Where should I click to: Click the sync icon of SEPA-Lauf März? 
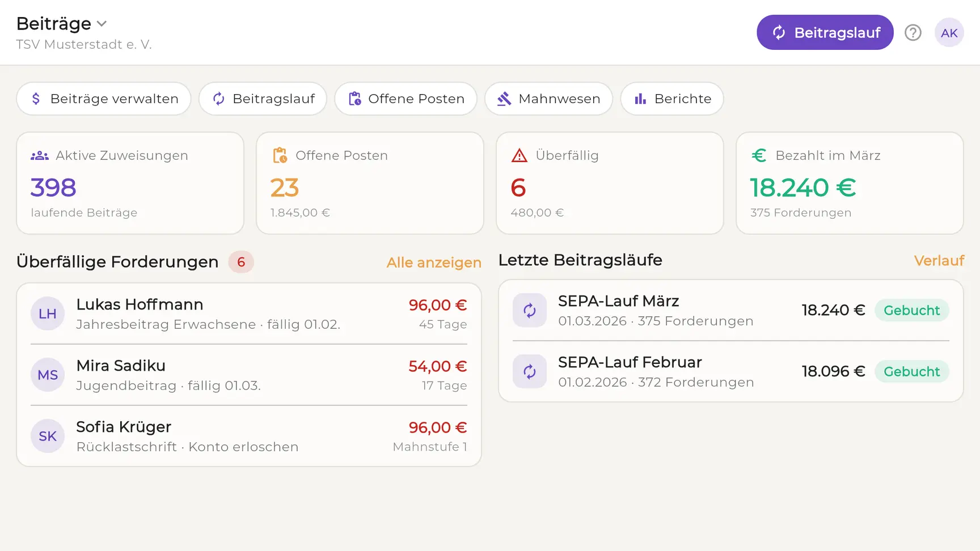click(530, 310)
